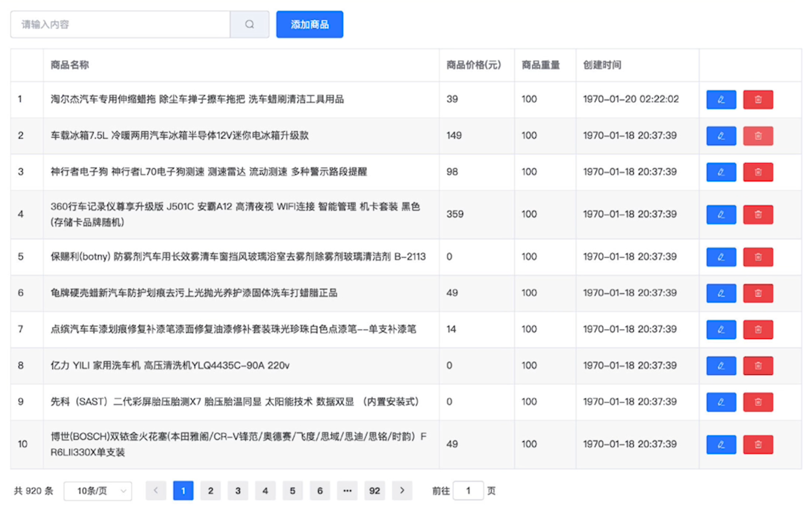Go to pagination page 4
Viewport: 812px width, 505px height.
coord(265,491)
